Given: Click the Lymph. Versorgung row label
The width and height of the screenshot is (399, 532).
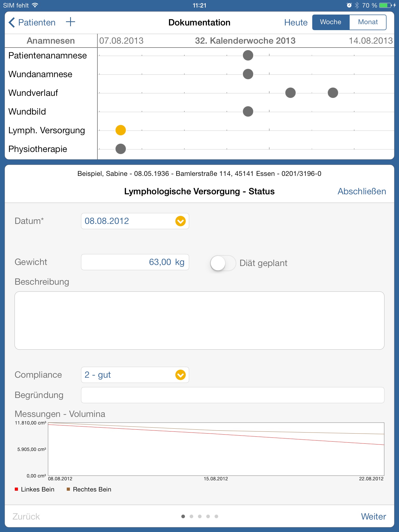Looking at the screenshot, I should tap(47, 130).
